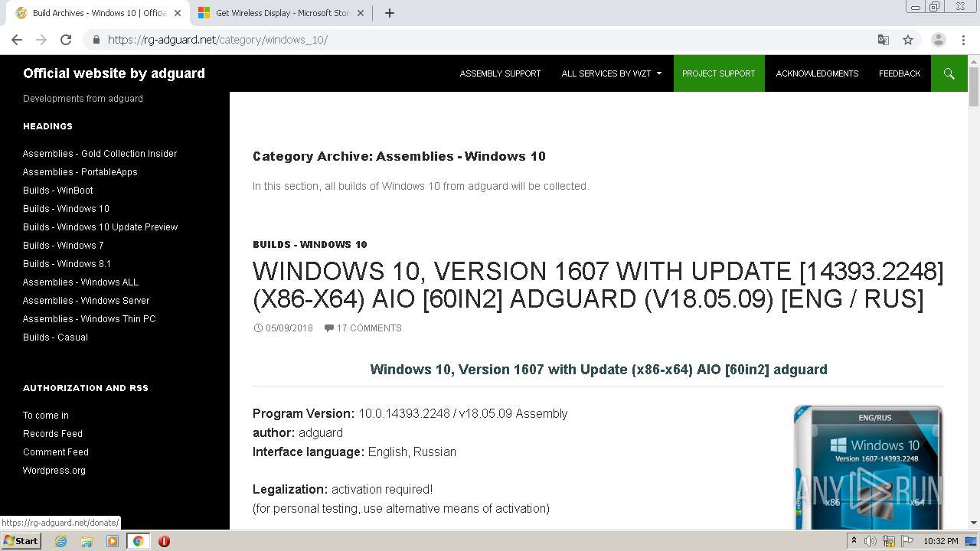Screen dimensions: 980x551
Task: Open the Opera taskbar icon
Action: pos(164,541)
